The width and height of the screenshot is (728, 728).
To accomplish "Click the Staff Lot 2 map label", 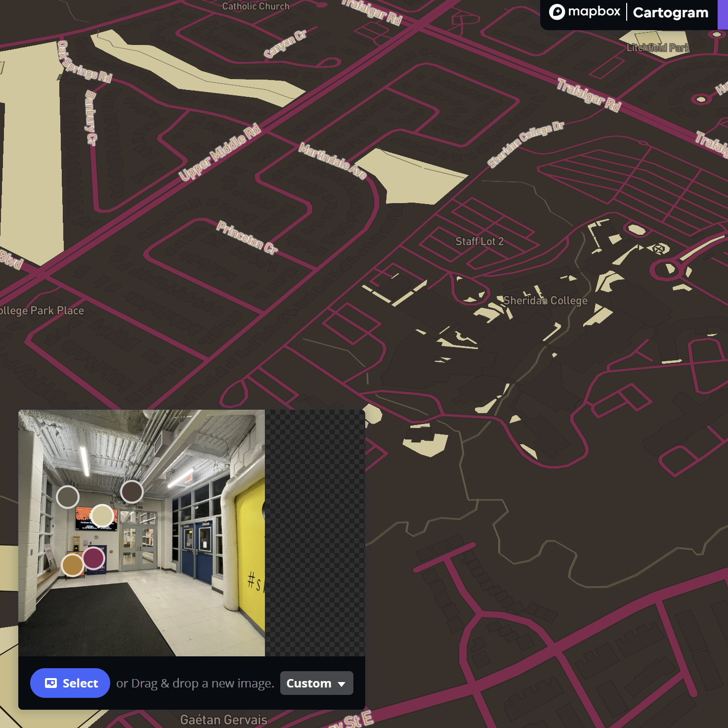I will (x=479, y=241).
